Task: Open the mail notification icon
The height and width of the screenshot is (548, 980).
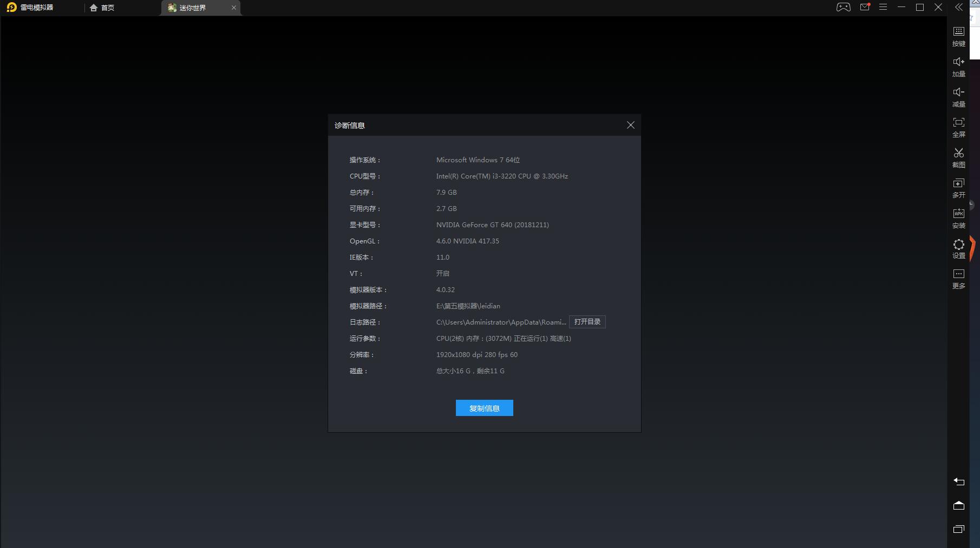Action: [864, 7]
